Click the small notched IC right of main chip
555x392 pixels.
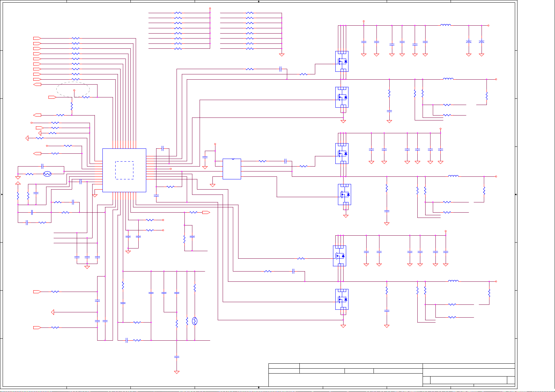[x=232, y=169]
